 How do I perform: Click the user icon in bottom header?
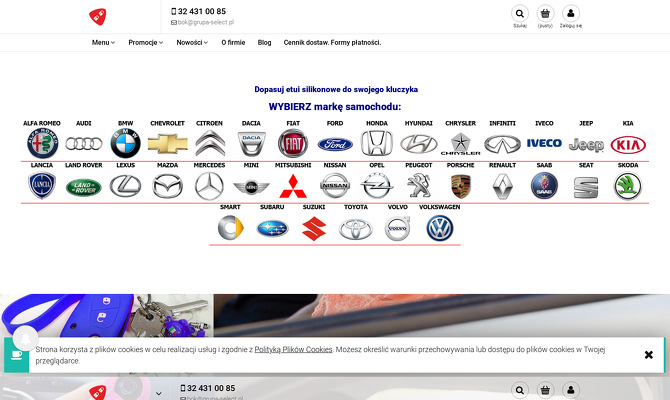click(x=571, y=390)
